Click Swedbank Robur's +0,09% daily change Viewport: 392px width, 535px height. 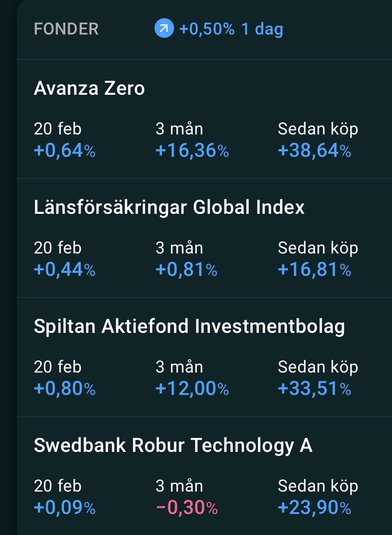[x=64, y=508]
